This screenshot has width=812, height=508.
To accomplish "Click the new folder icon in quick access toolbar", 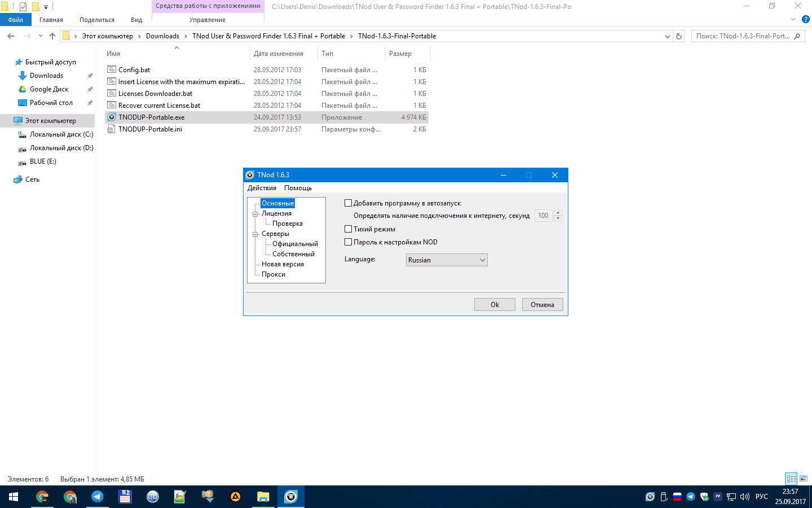I will coord(36,7).
